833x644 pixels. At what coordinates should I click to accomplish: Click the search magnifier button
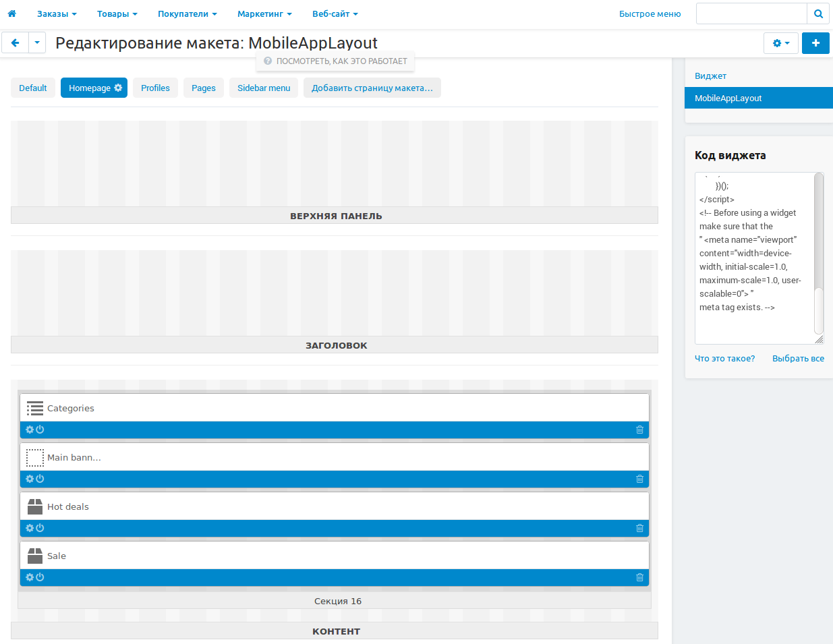817,13
